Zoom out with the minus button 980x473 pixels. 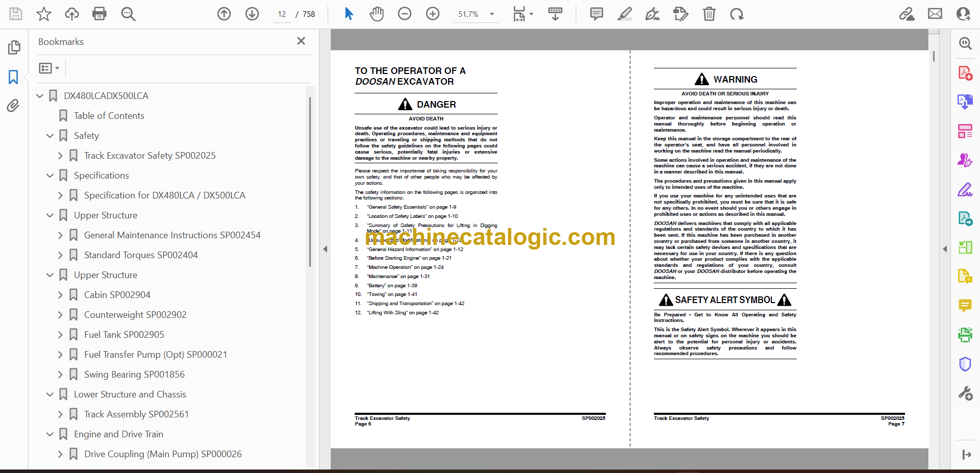[x=405, y=14]
